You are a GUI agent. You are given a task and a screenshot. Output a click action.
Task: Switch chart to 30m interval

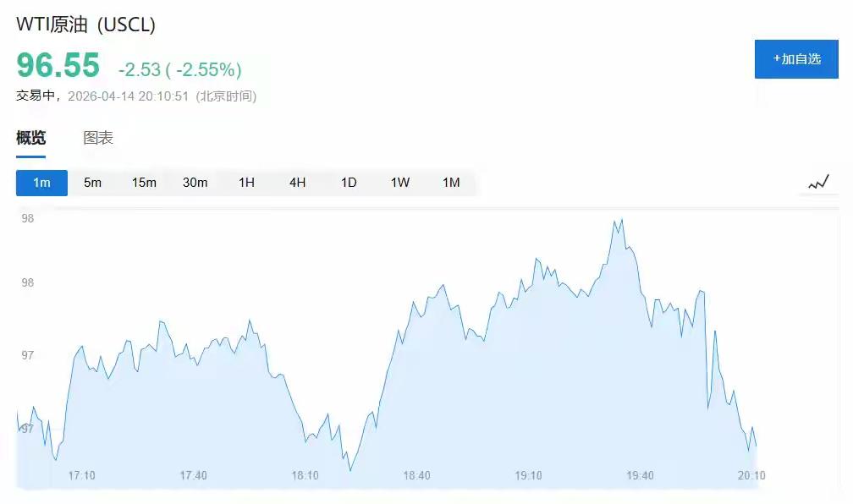pyautogui.click(x=195, y=183)
